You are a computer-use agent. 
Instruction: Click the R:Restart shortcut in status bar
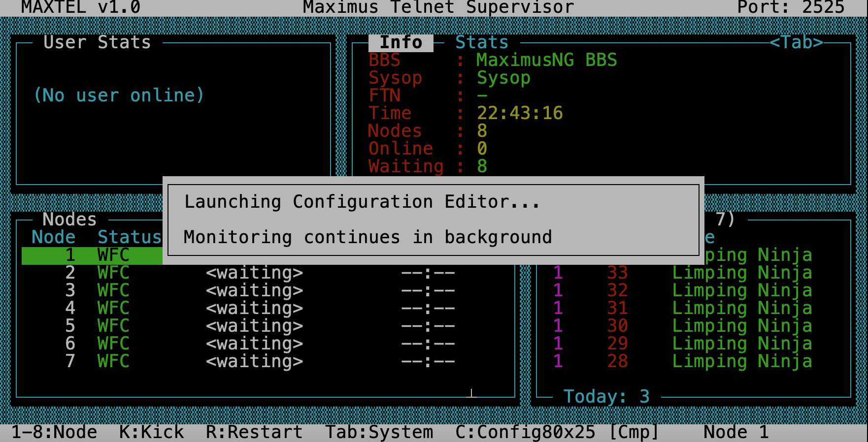(254, 433)
